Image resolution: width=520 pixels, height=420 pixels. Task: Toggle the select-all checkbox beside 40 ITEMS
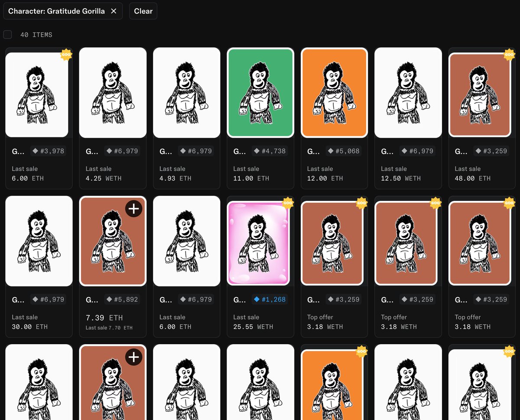click(x=7, y=35)
